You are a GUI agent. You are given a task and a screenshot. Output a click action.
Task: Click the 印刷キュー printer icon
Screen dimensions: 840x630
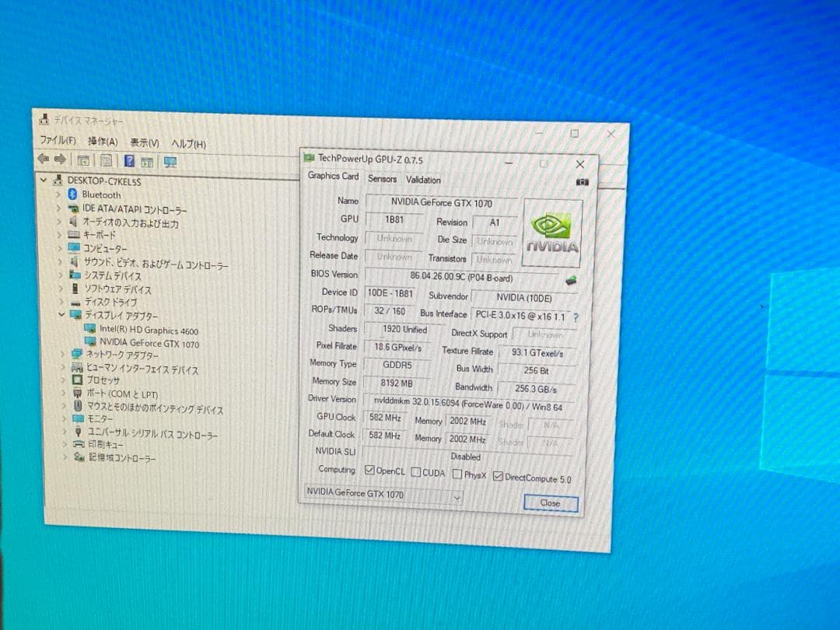point(79,443)
